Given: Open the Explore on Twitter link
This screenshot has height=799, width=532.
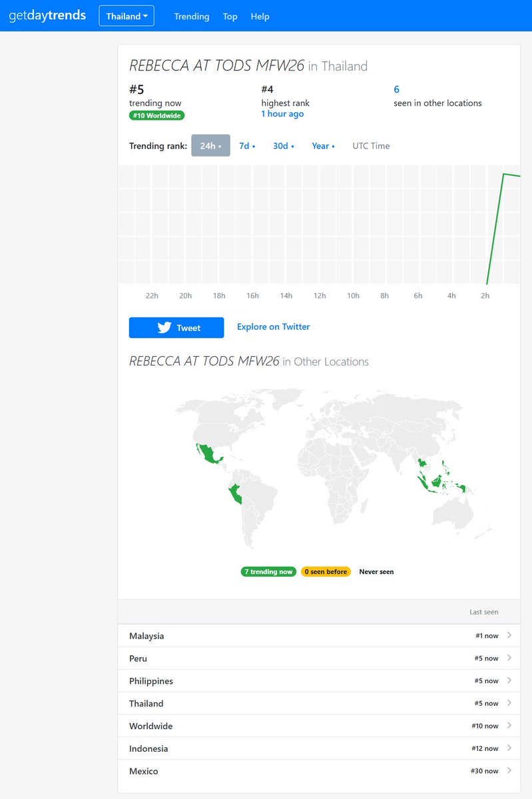Looking at the screenshot, I should 273,327.
